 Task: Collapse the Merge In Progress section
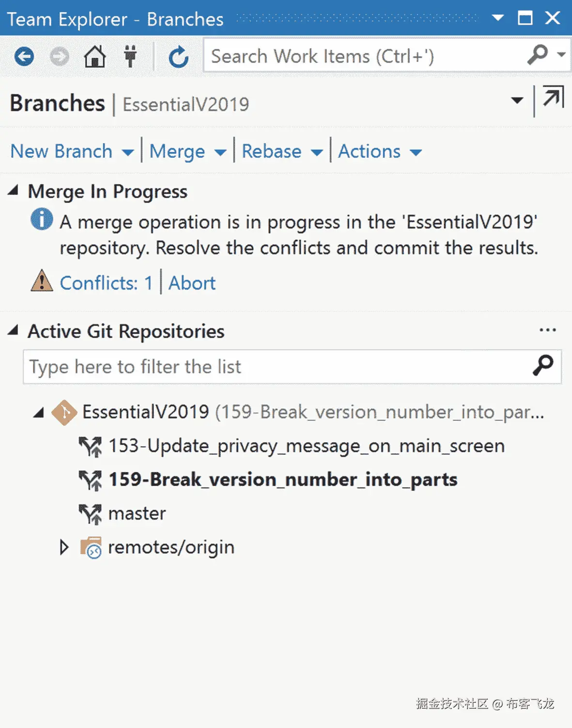coord(13,191)
